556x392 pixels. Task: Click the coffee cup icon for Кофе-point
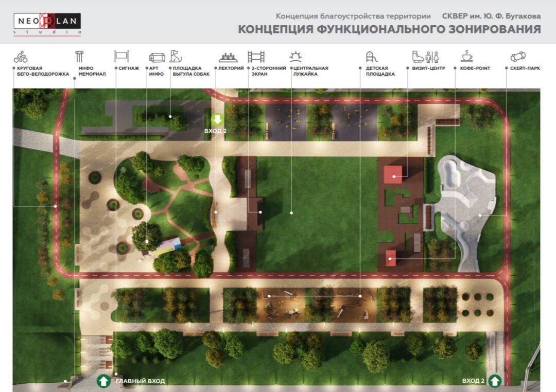[x=467, y=56]
